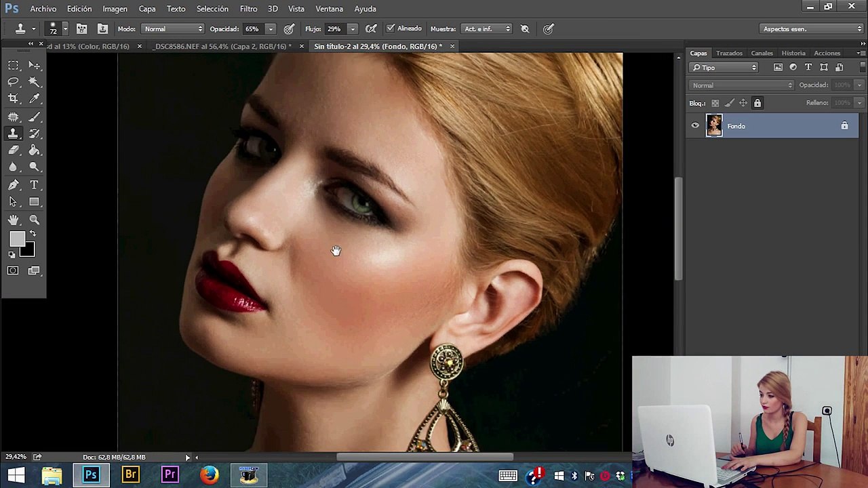Open the layer filter Tipo dropdown
Viewport: 868px width, 488px height.
(x=724, y=67)
